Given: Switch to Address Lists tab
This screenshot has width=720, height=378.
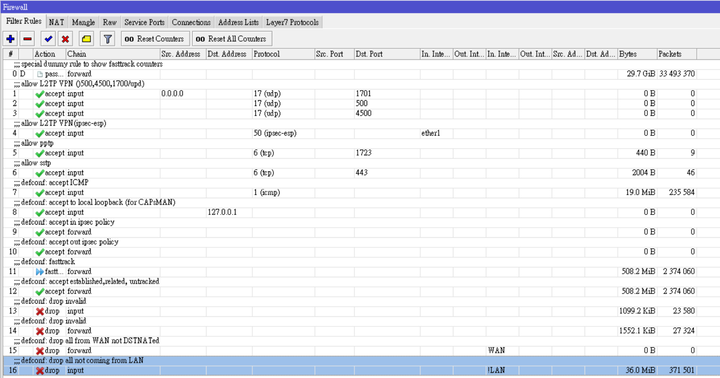Looking at the screenshot, I should 238,22.
